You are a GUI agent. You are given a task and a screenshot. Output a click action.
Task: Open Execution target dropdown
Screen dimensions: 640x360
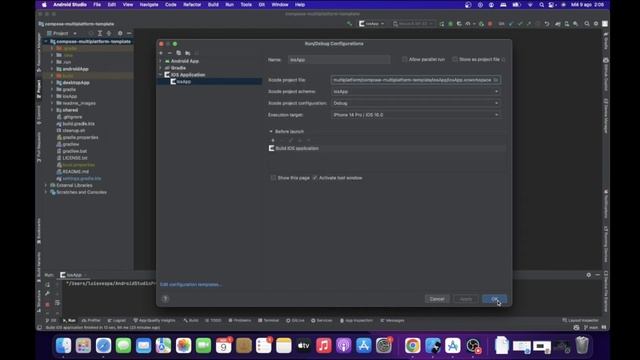pos(416,115)
